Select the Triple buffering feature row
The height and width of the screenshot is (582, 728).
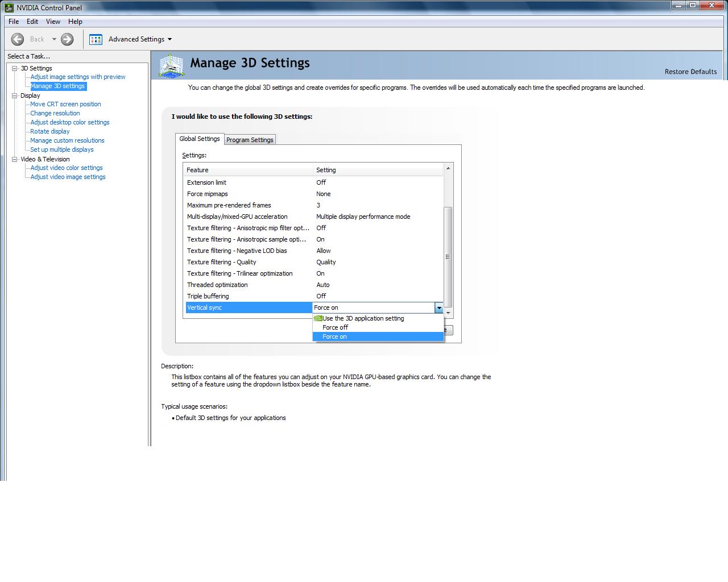(x=313, y=296)
